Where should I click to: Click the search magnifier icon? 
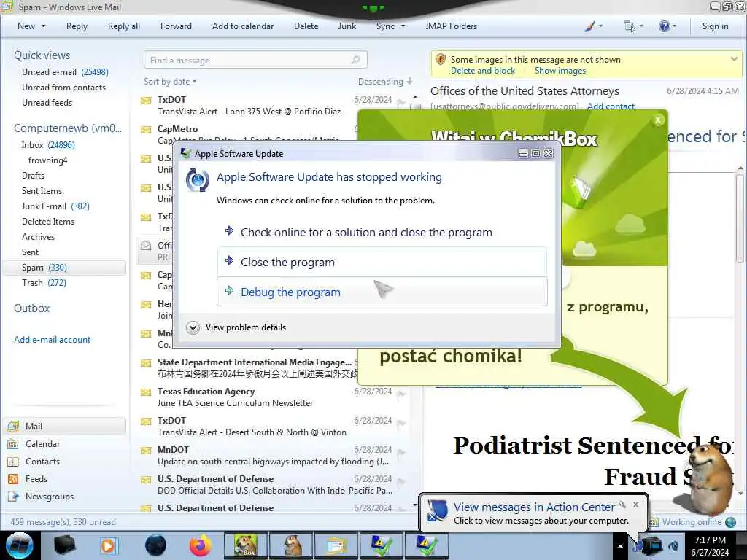point(355,60)
